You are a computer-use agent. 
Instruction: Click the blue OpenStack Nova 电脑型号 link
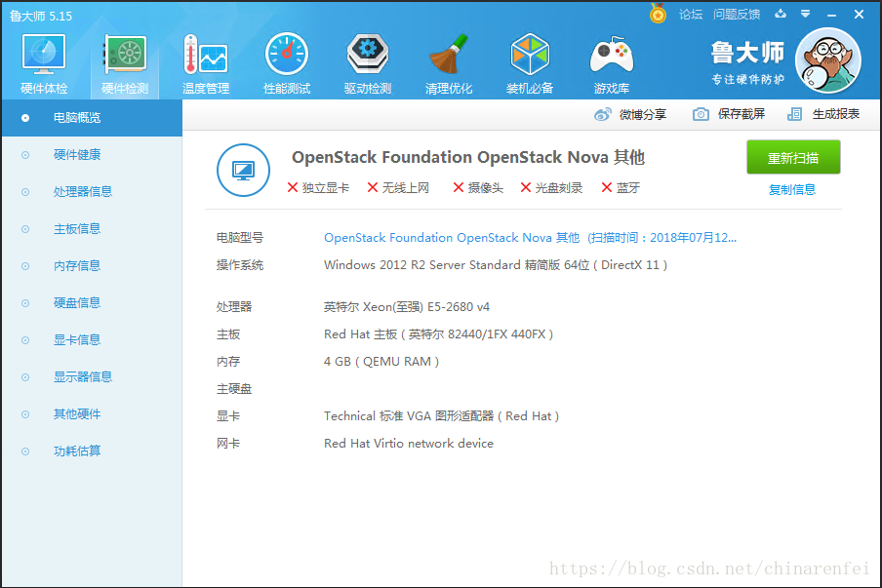click(530, 238)
